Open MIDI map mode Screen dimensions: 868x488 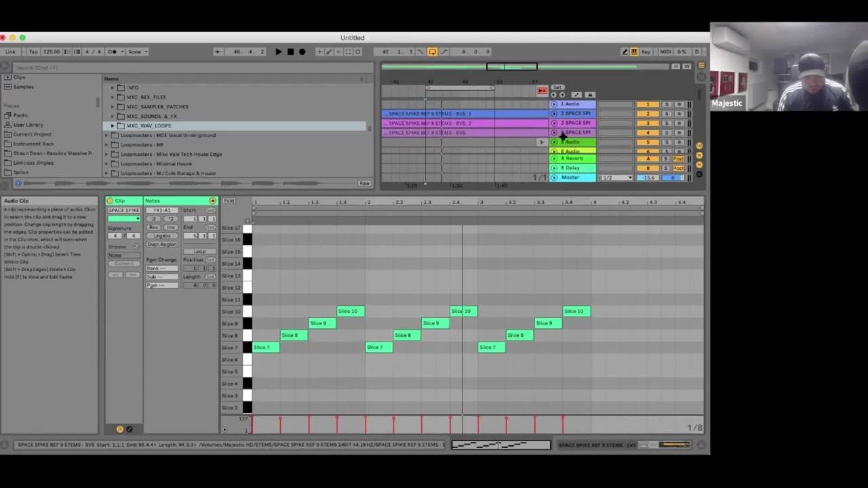point(665,52)
